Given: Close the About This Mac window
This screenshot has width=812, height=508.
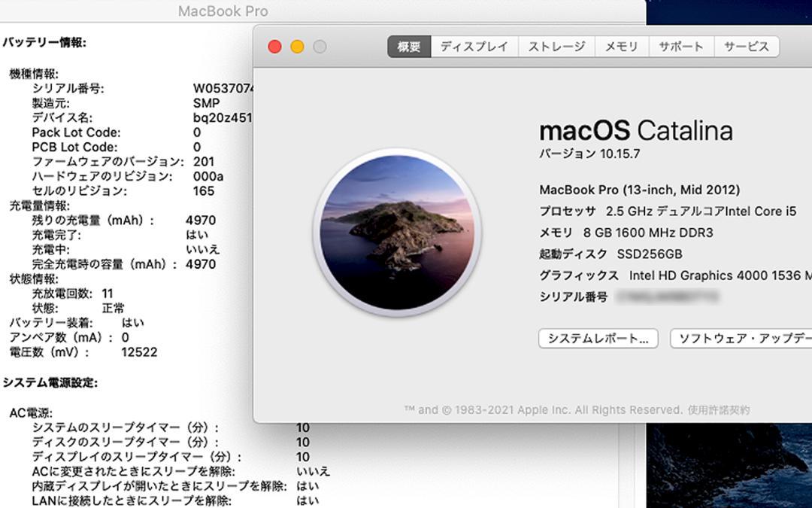Looking at the screenshot, I should [x=274, y=47].
